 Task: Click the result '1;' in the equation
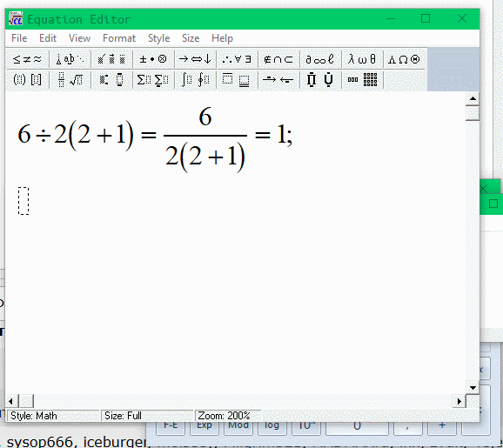[x=285, y=135]
